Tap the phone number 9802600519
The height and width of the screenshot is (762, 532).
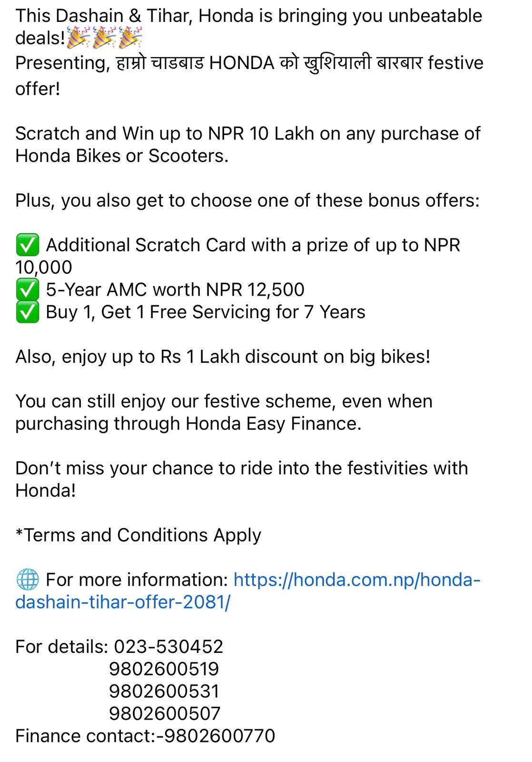164,669
